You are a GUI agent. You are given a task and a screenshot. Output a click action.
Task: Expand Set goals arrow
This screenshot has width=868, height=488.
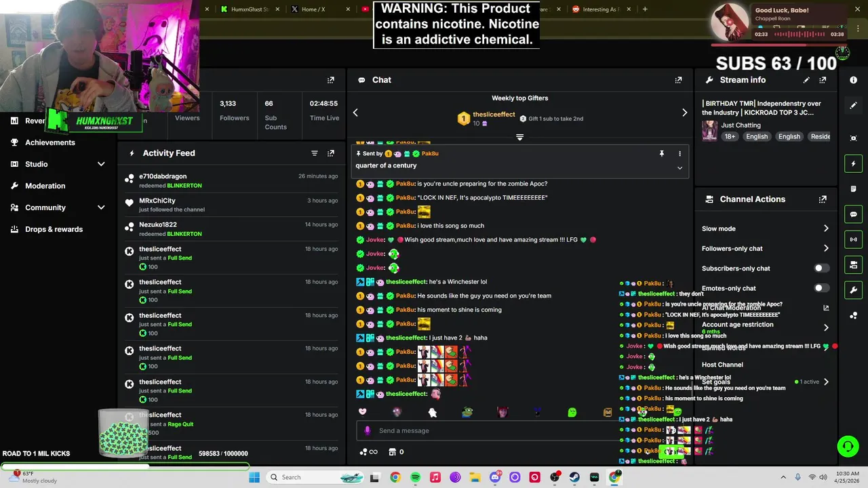pos(826,382)
